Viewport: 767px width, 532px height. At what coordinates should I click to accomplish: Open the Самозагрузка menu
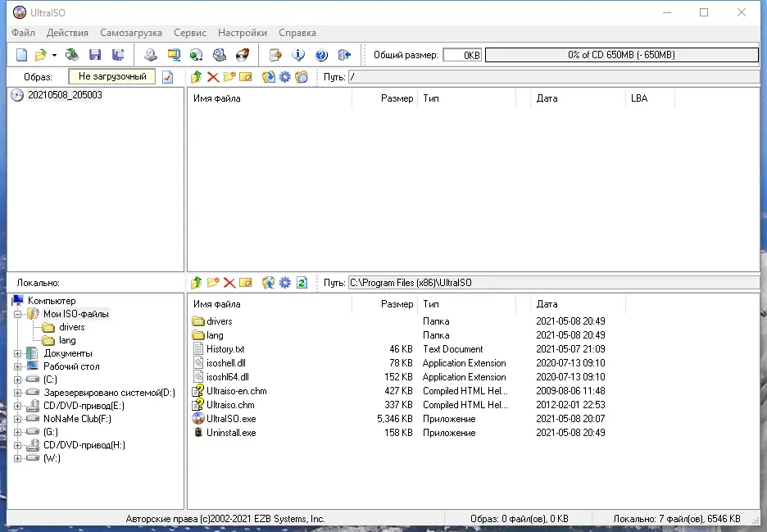click(131, 33)
